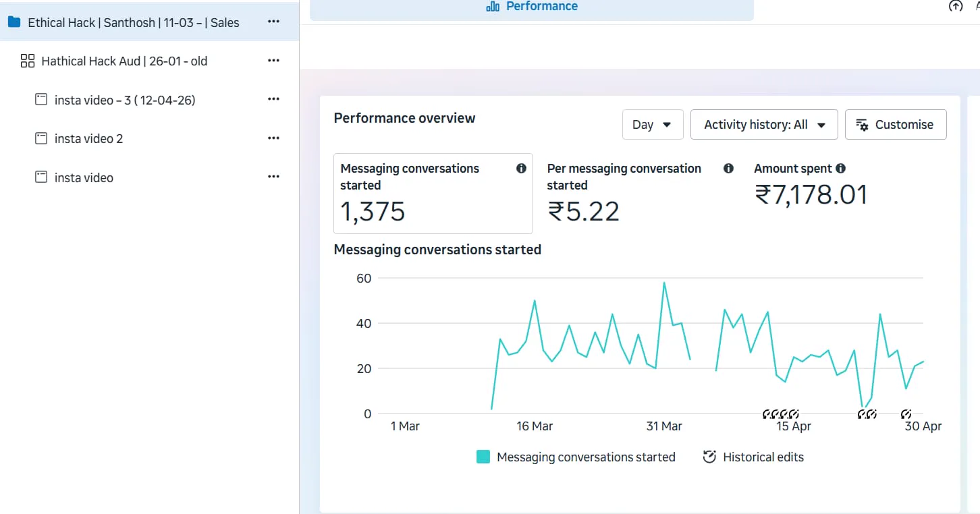The width and height of the screenshot is (980, 514).
Task: Click the campaign folder icon for Ethical Hack
Action: click(14, 22)
